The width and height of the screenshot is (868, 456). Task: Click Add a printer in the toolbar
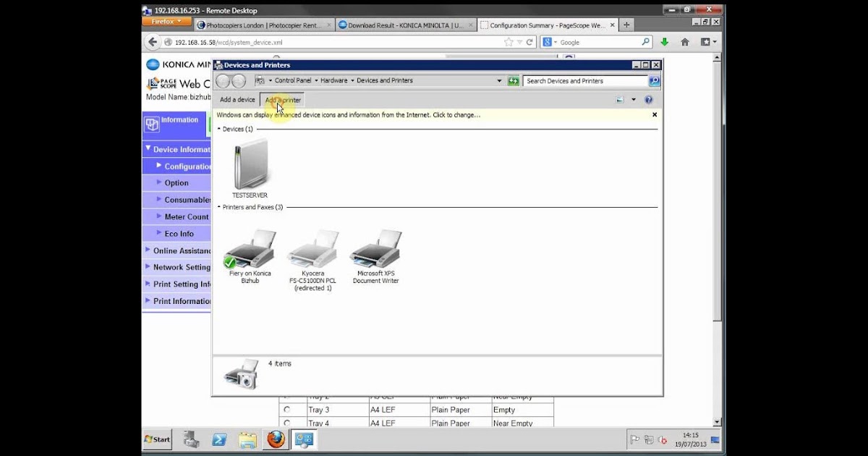point(283,100)
